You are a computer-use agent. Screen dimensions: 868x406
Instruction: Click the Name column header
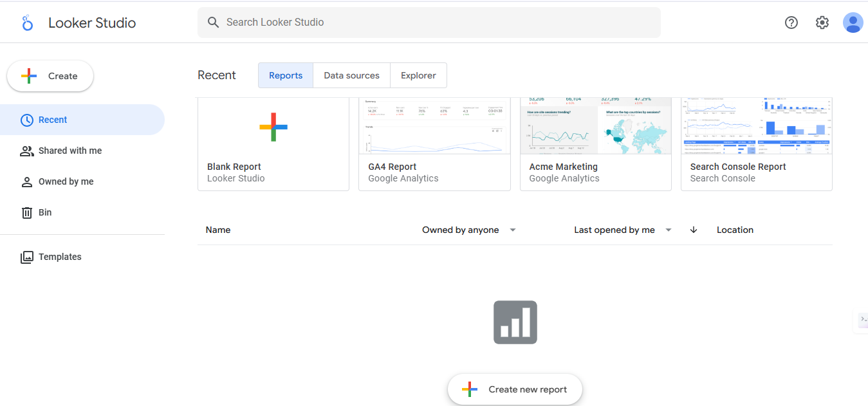point(218,230)
